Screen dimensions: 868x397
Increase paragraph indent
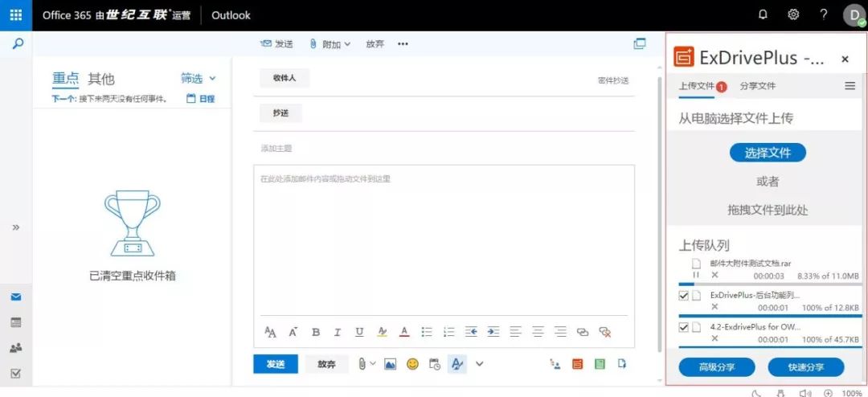point(493,332)
